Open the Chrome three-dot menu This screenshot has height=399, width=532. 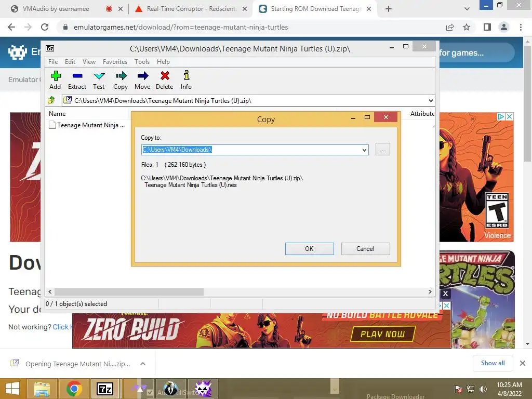pyautogui.click(x=521, y=27)
